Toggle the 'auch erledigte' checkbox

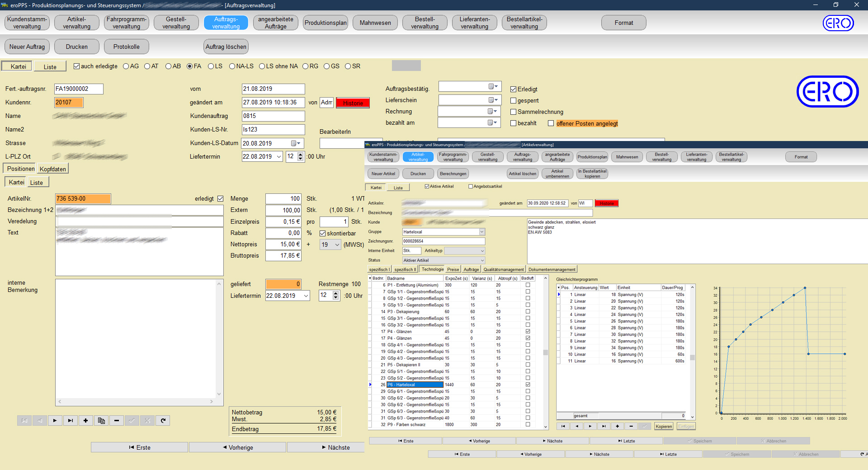click(x=77, y=66)
